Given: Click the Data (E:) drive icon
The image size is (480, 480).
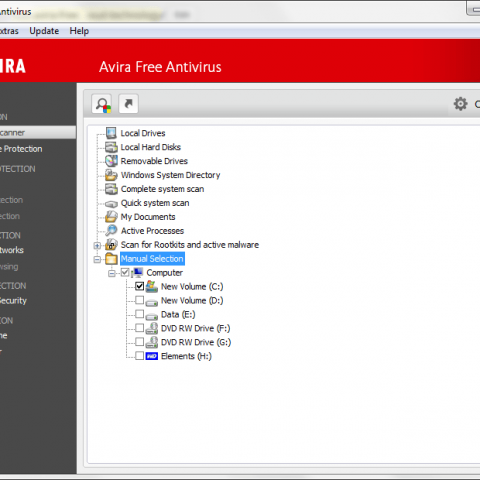Looking at the screenshot, I should click(152, 316).
